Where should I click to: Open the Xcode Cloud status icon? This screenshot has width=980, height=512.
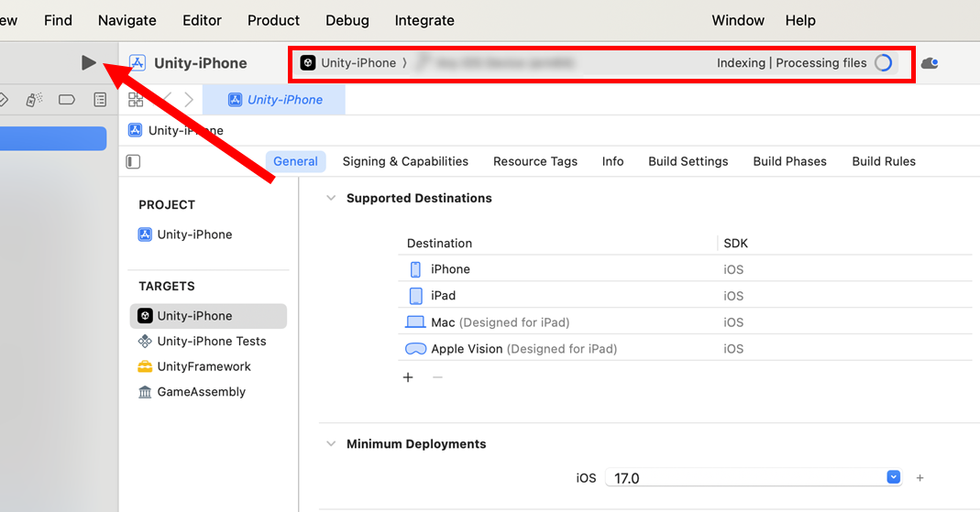[x=930, y=63]
